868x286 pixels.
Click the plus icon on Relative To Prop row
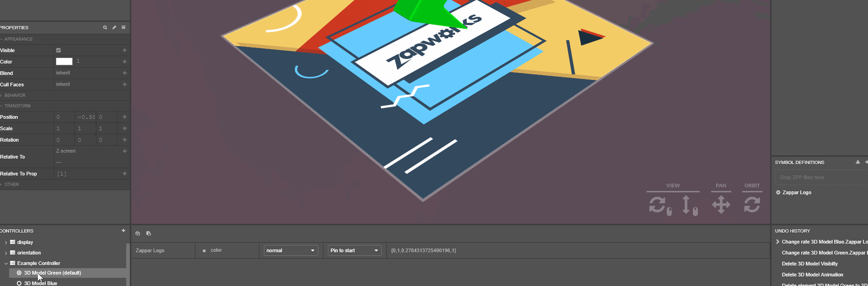click(124, 174)
